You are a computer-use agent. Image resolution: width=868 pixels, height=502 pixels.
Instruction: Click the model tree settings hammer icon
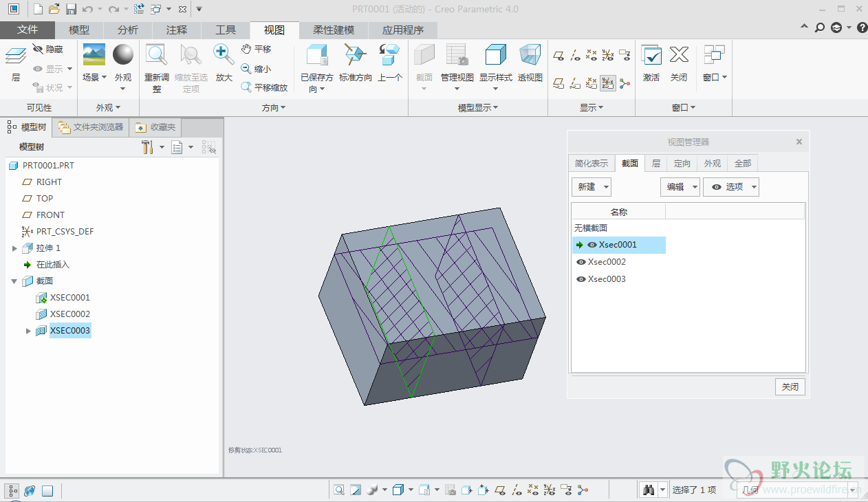[147, 147]
